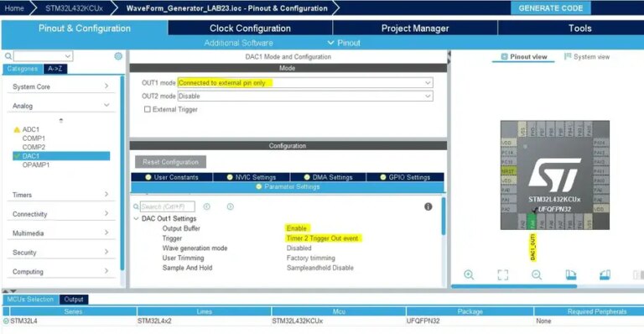Screen dimensions: 644x334
Task: Go to the next parameter search result
Action: [x=230, y=206]
